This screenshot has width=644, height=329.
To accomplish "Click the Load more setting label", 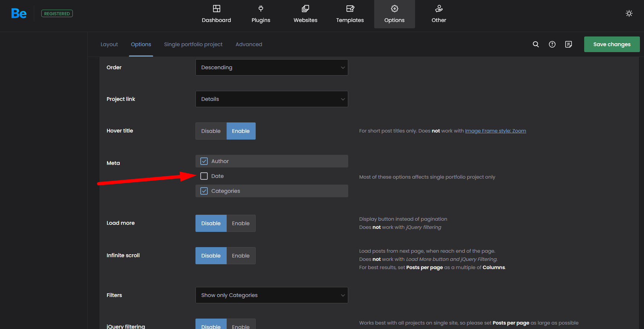I will click(120, 223).
